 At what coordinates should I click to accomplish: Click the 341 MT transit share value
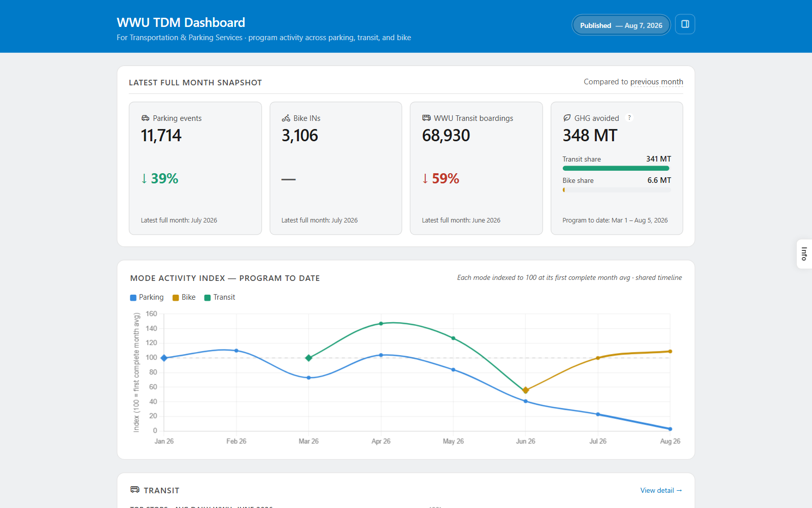pyautogui.click(x=658, y=159)
